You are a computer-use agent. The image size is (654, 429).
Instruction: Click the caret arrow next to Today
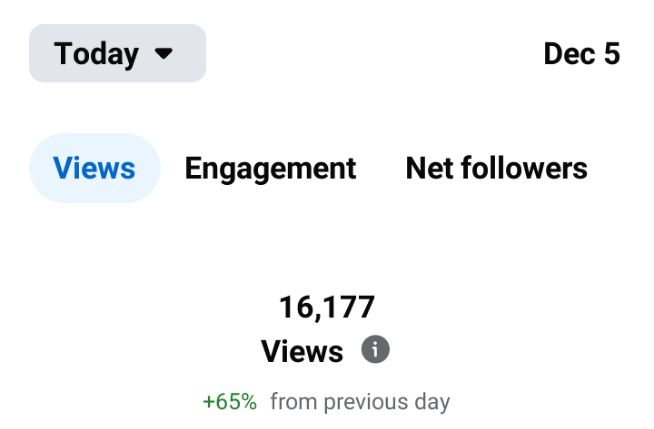[165, 53]
